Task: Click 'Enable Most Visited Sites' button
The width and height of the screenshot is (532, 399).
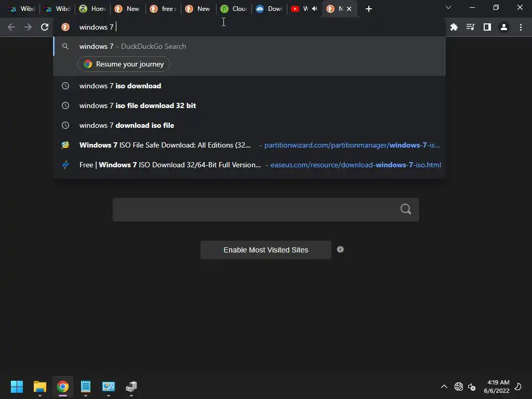Action: 265,250
